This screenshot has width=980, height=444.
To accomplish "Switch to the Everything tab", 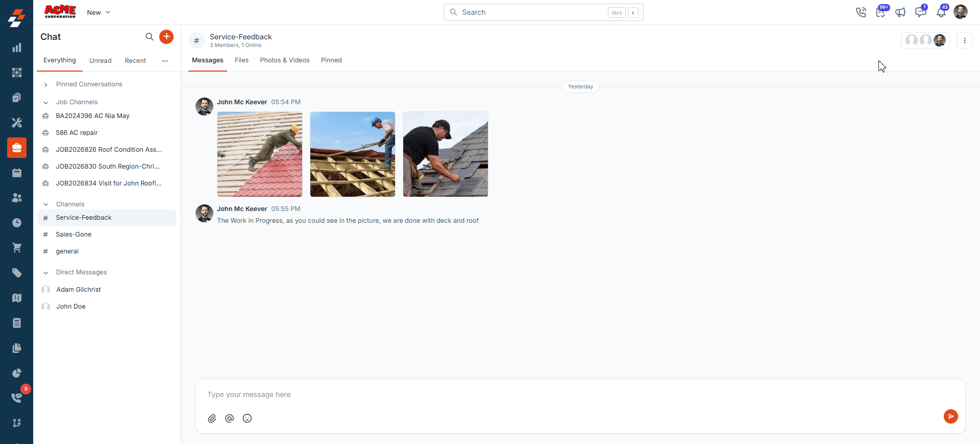I will click(60, 60).
